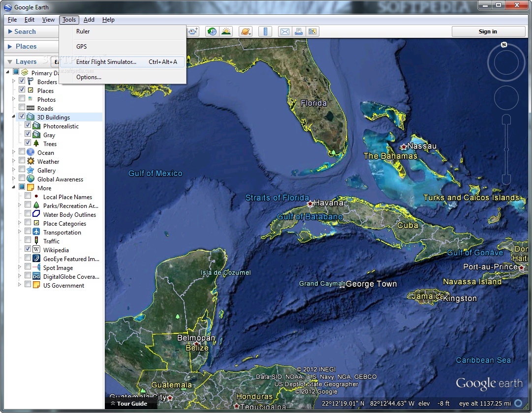The image size is (532, 413).
Task: Show historical imagery with the clock icon
Action: click(212, 31)
